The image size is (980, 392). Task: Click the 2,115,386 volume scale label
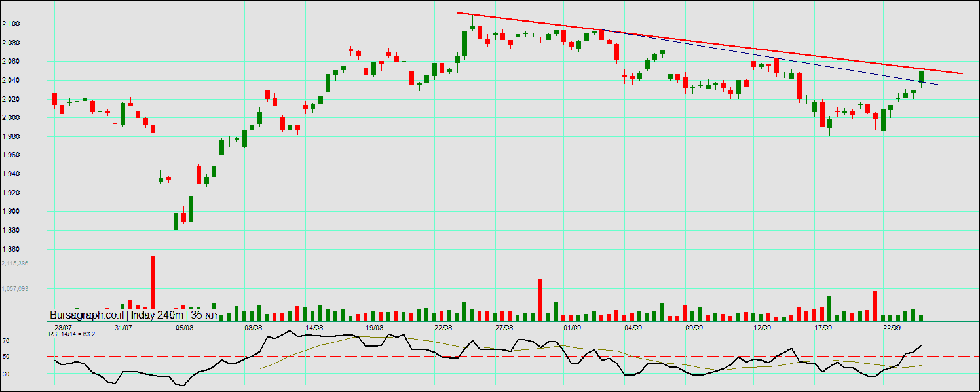(14, 263)
